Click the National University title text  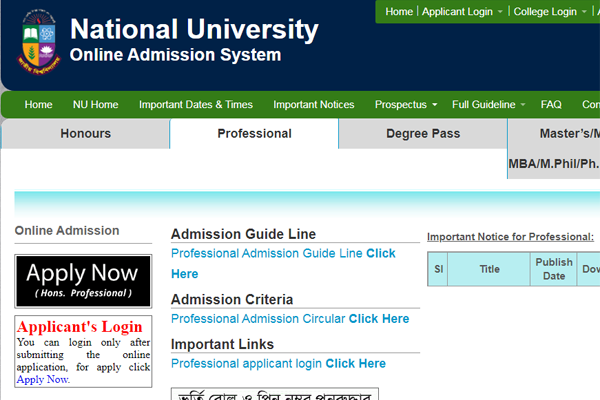[x=194, y=29]
